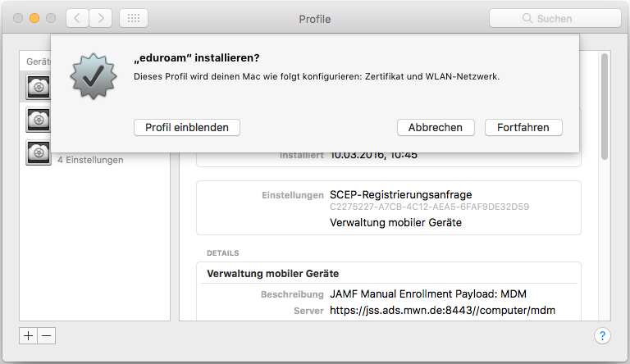The height and width of the screenshot is (364, 630).
Task: Click the jss.ads.mwn.de server URL
Action: click(443, 311)
